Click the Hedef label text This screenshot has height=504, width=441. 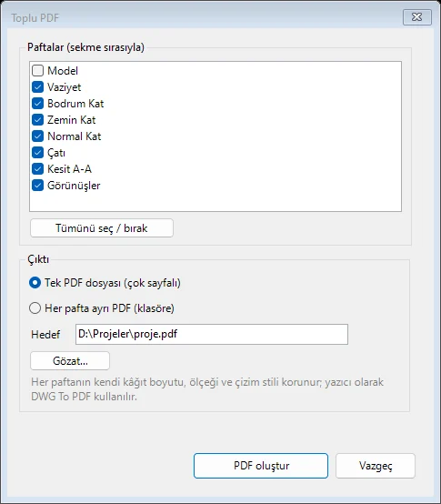coord(45,335)
